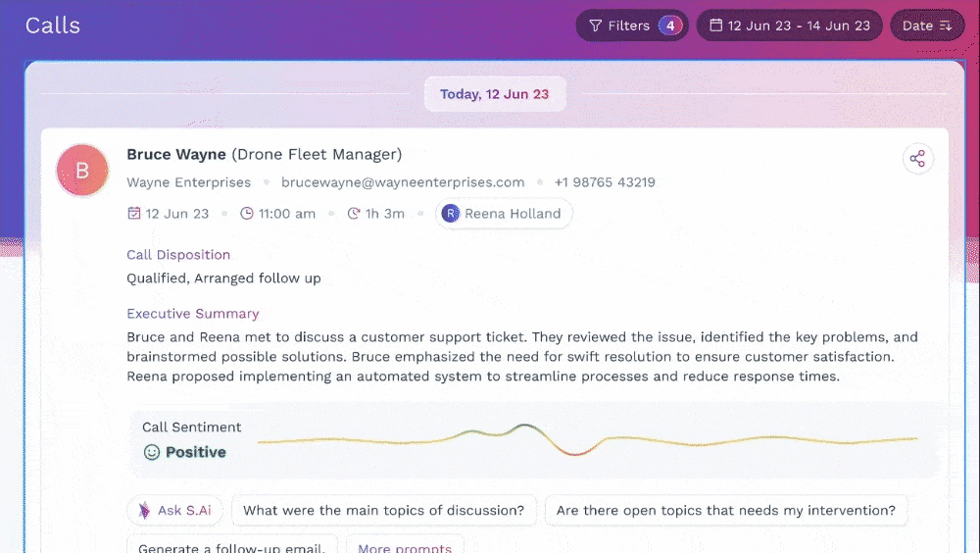Expand More prompts
The width and height of the screenshot is (980, 553).
[405, 544]
